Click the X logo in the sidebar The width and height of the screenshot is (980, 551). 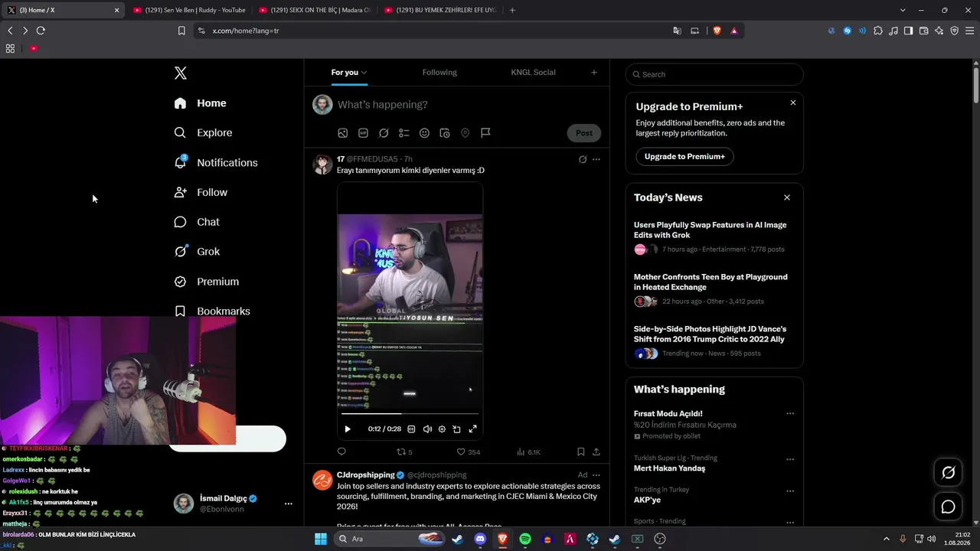pos(181,73)
